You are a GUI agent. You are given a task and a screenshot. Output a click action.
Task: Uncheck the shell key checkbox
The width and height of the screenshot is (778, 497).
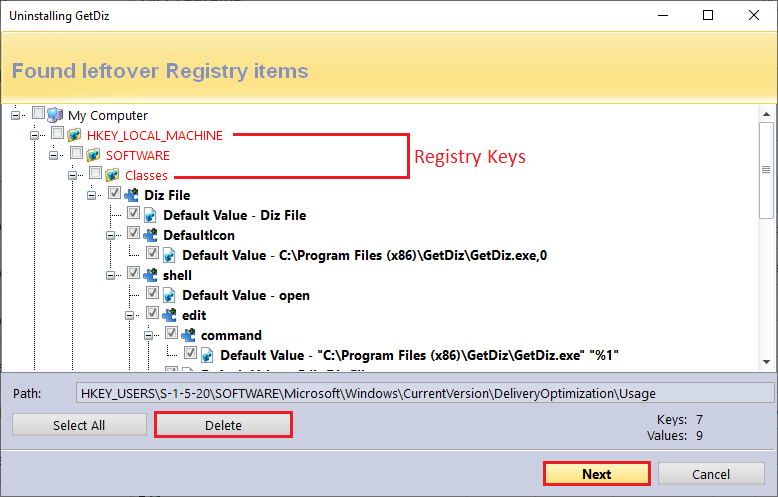tap(133, 272)
